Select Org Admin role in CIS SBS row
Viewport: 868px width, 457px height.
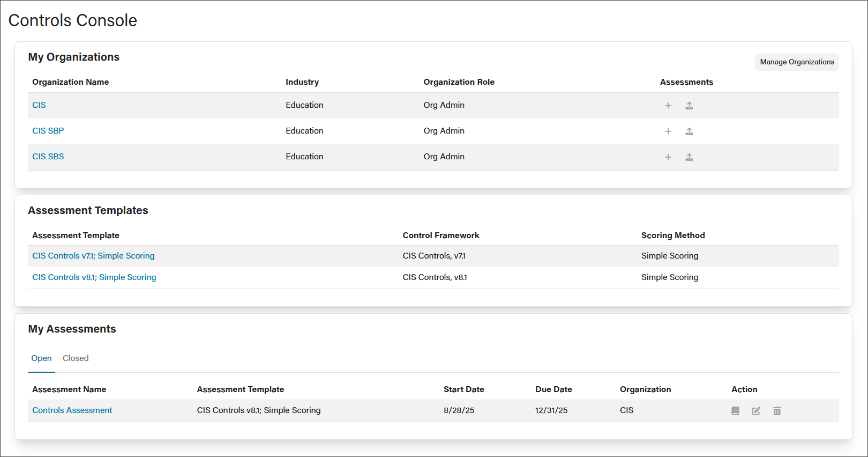pyautogui.click(x=444, y=157)
